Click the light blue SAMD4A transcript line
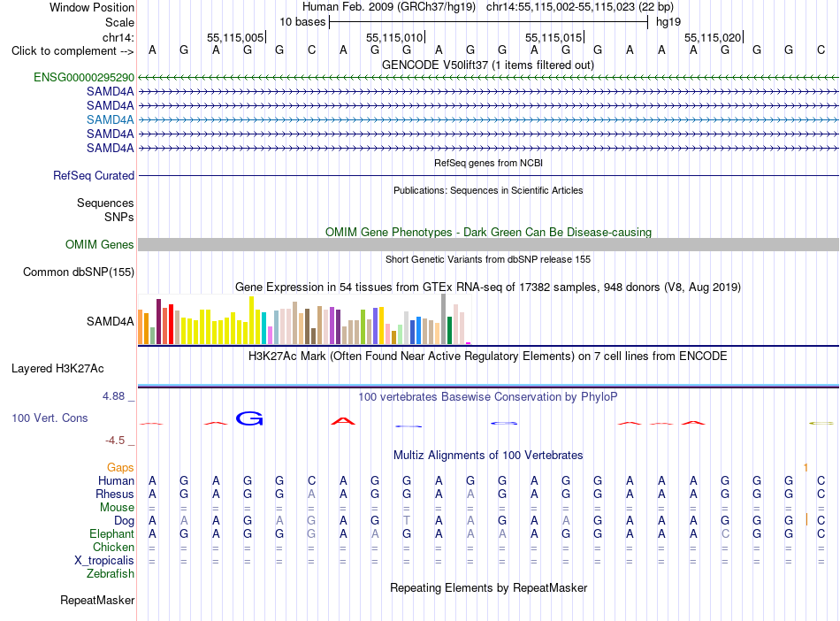840x621 pixels. coord(488,120)
